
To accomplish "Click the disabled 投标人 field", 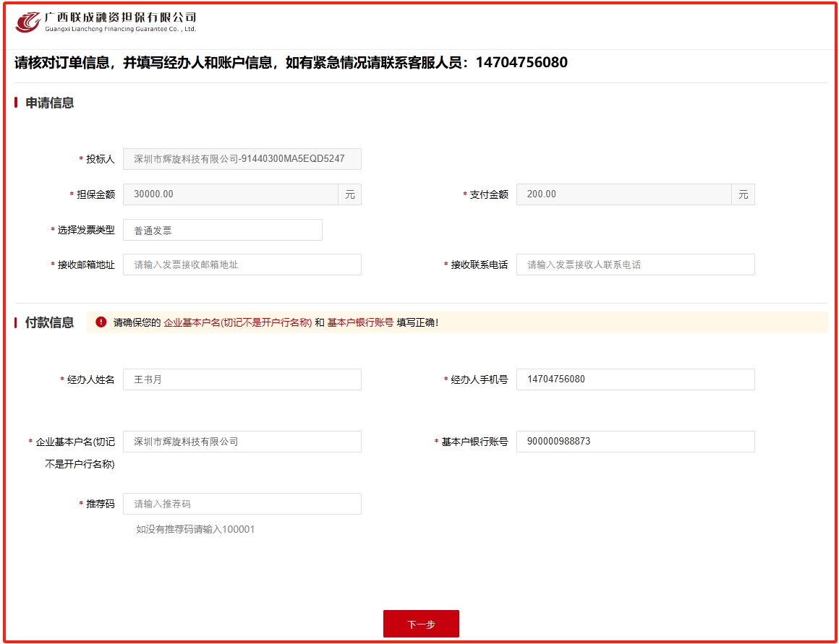I will tap(242, 159).
